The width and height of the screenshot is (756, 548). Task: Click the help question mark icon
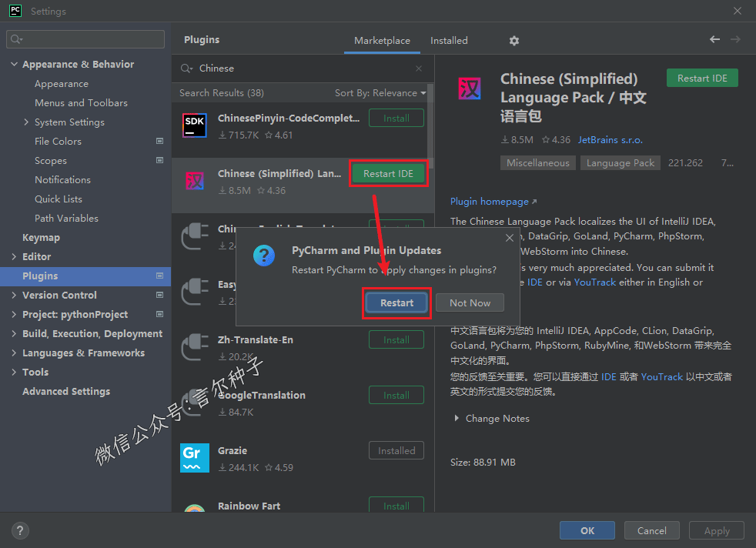coord(20,530)
